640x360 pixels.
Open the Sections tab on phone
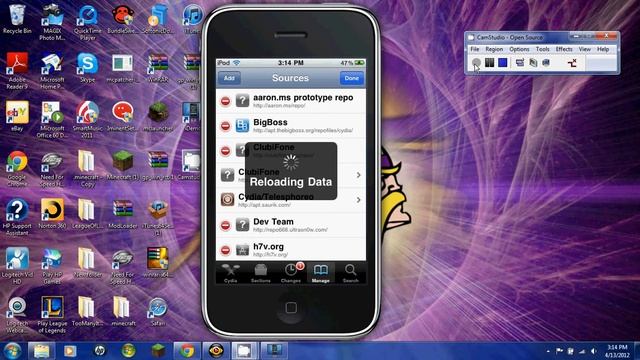[260, 273]
